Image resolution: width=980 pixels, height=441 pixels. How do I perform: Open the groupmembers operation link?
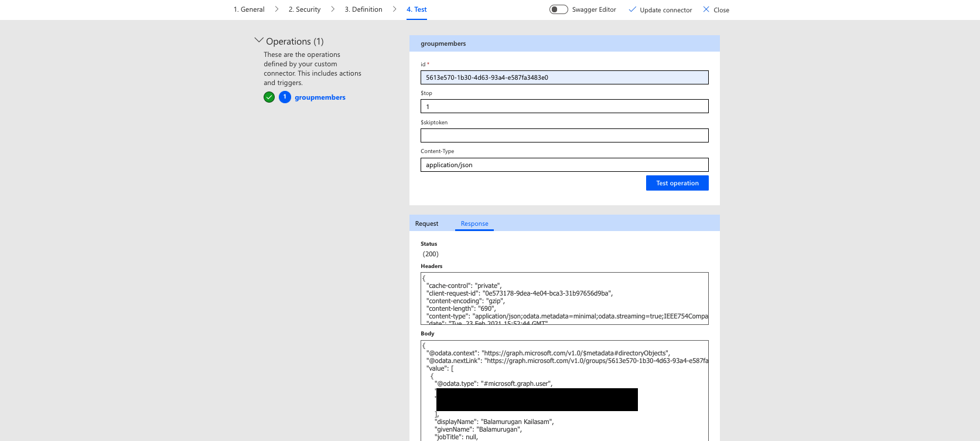pyautogui.click(x=320, y=97)
